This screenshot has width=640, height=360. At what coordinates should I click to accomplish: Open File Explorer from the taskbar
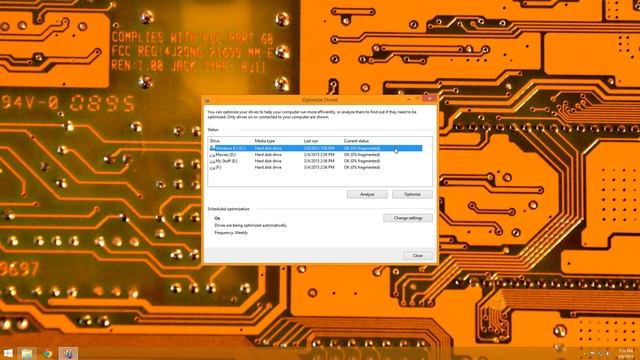click(27, 353)
